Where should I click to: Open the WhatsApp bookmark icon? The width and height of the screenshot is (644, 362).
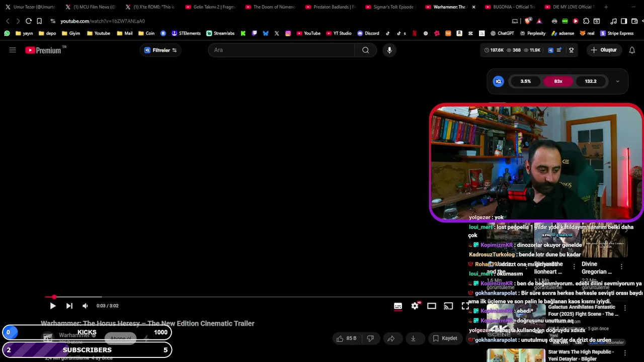[7, 33]
